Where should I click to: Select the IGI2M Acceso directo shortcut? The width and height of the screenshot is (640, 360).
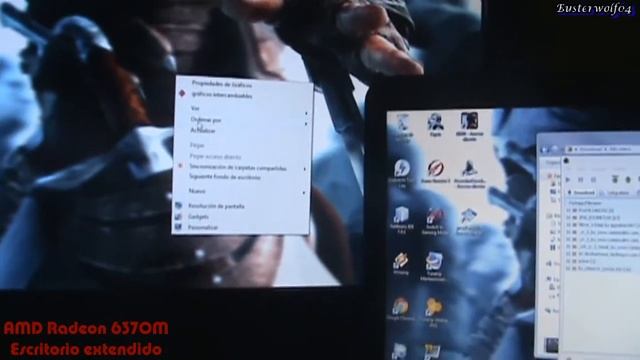(469, 127)
